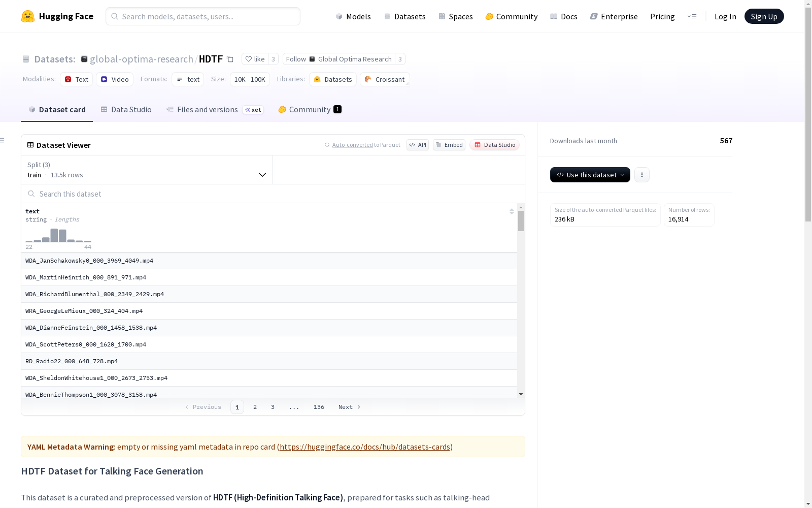Screen dimensions: 812x508
Task: Expand the Split train dropdown
Action: (x=147, y=170)
